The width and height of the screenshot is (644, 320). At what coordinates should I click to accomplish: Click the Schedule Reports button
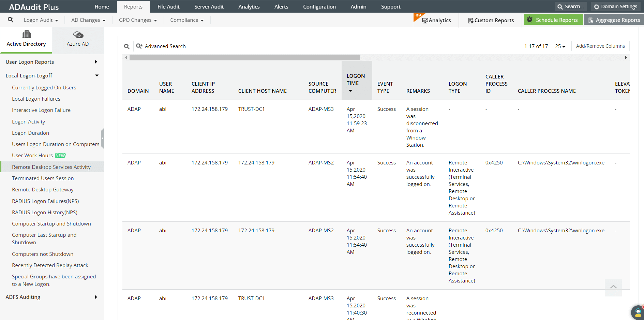pyautogui.click(x=553, y=20)
